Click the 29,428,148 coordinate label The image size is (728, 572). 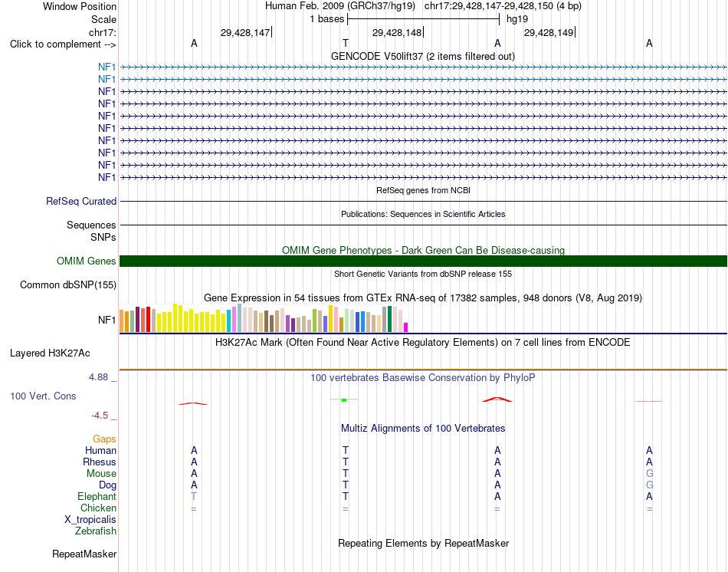[397, 32]
